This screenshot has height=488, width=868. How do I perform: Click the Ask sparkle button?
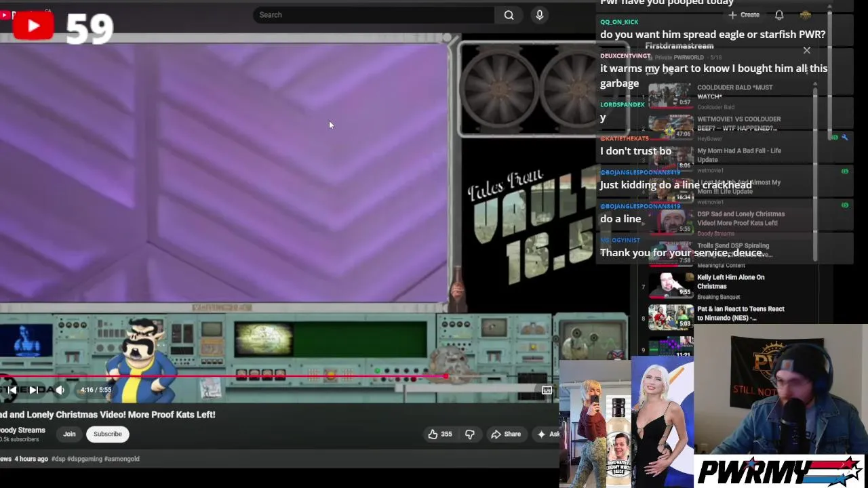548,434
